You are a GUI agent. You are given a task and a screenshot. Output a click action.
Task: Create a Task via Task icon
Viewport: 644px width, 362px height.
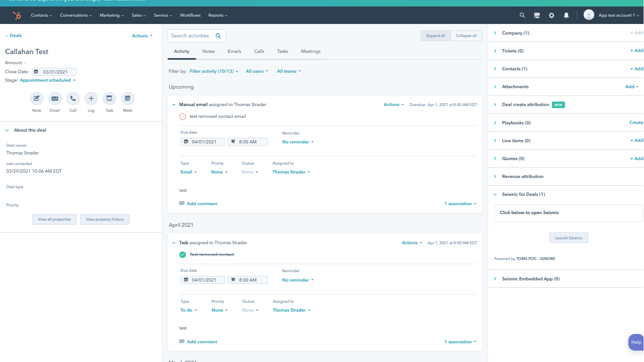point(109,98)
